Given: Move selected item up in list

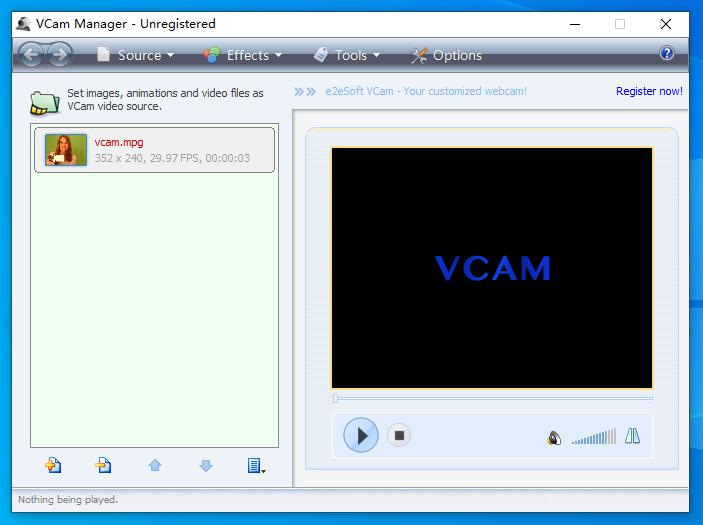Looking at the screenshot, I should [155, 465].
